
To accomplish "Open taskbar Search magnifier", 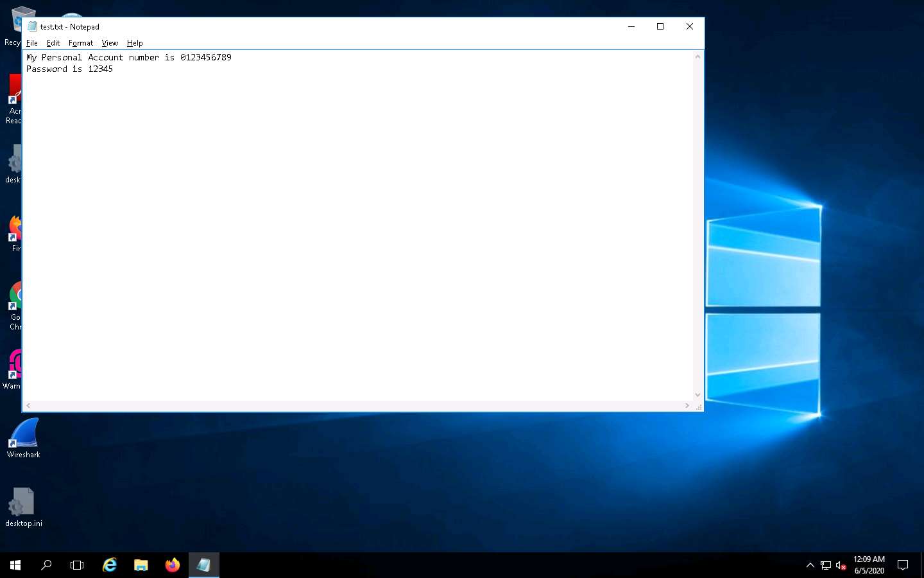I will point(46,565).
